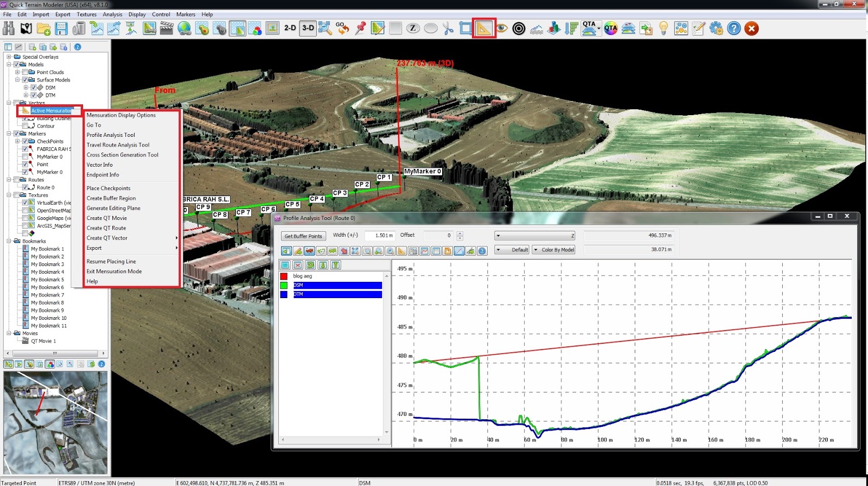
Task: Toggle the Point marker checkbox
Action: 24,164
